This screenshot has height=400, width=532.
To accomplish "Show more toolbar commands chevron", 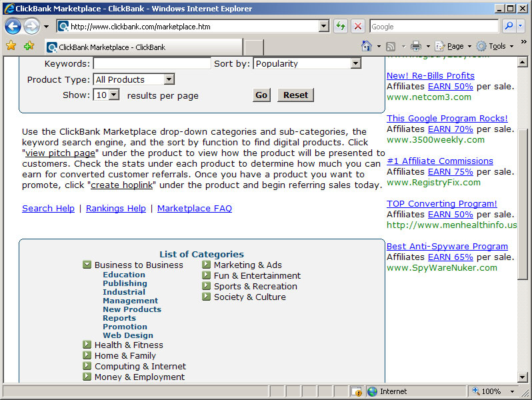I will point(523,42).
